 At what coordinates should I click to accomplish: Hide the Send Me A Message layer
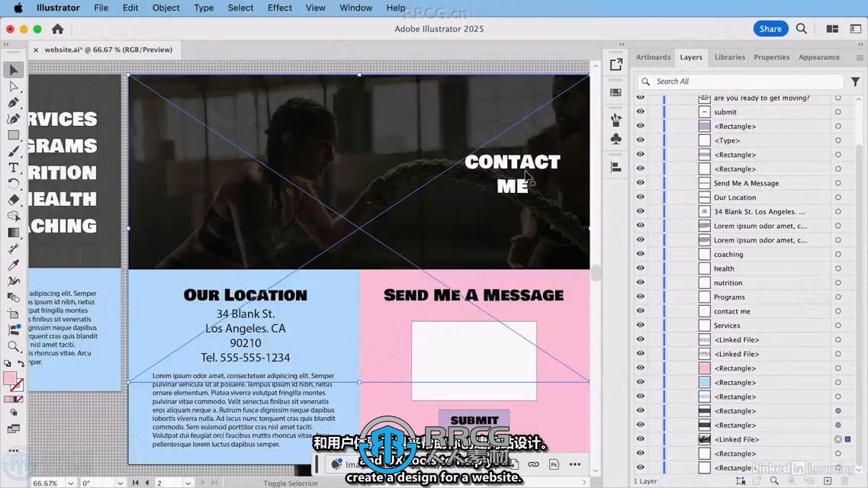[x=641, y=182]
